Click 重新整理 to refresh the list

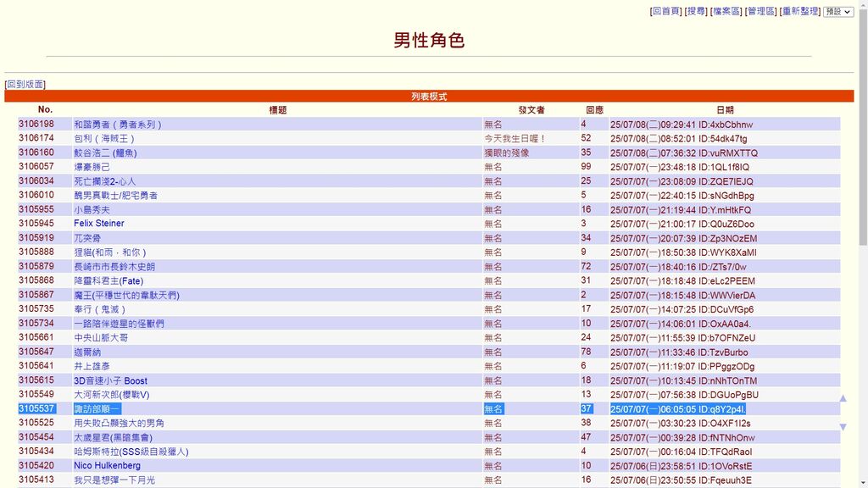799,11
